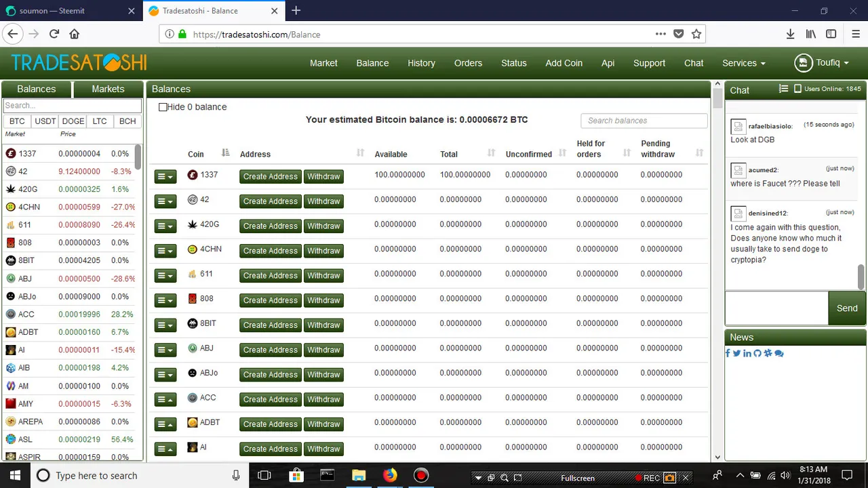Sort by Pending withdraw arrows

[700, 153]
